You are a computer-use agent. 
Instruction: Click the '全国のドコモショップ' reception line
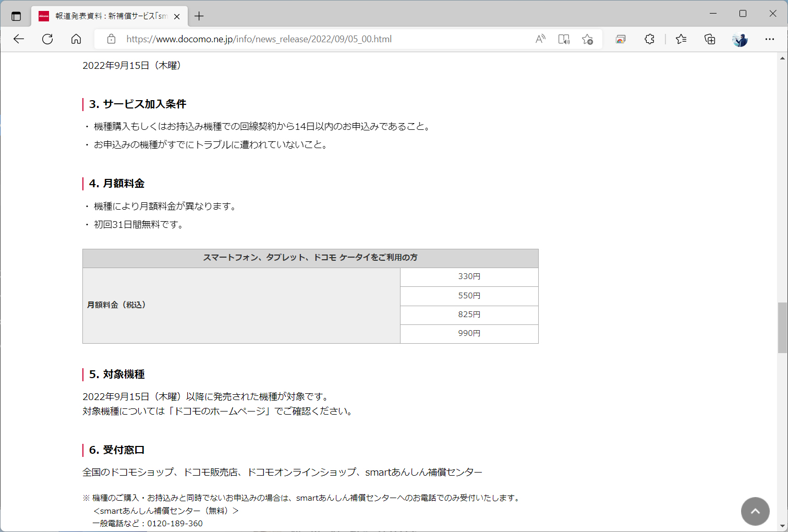pyautogui.click(x=282, y=473)
